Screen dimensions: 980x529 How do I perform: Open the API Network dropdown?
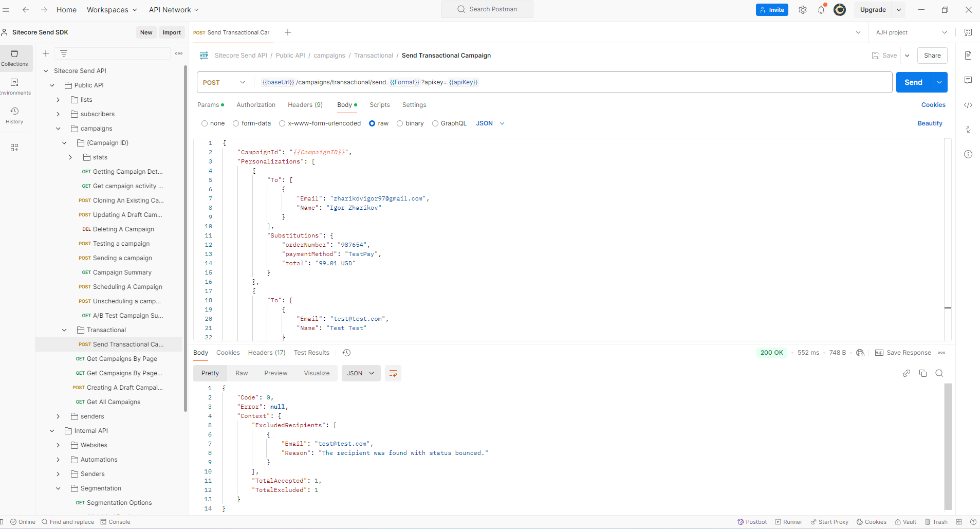174,10
